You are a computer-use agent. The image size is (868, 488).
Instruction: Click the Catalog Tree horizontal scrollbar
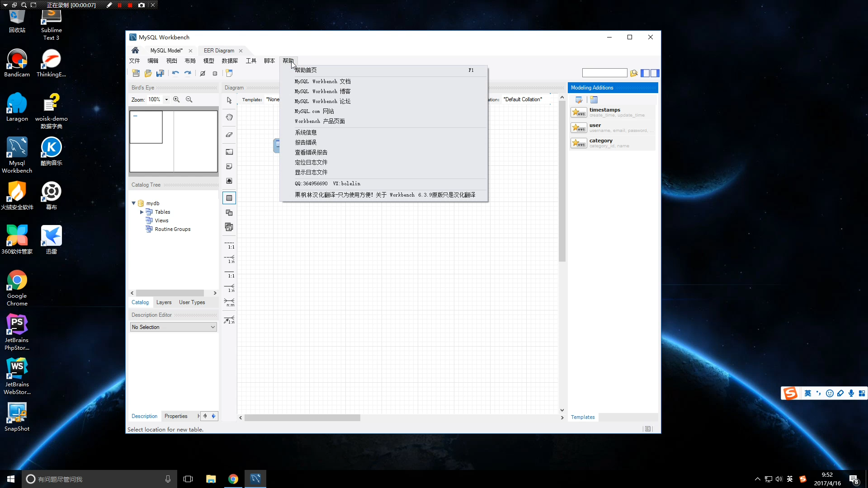(x=170, y=293)
